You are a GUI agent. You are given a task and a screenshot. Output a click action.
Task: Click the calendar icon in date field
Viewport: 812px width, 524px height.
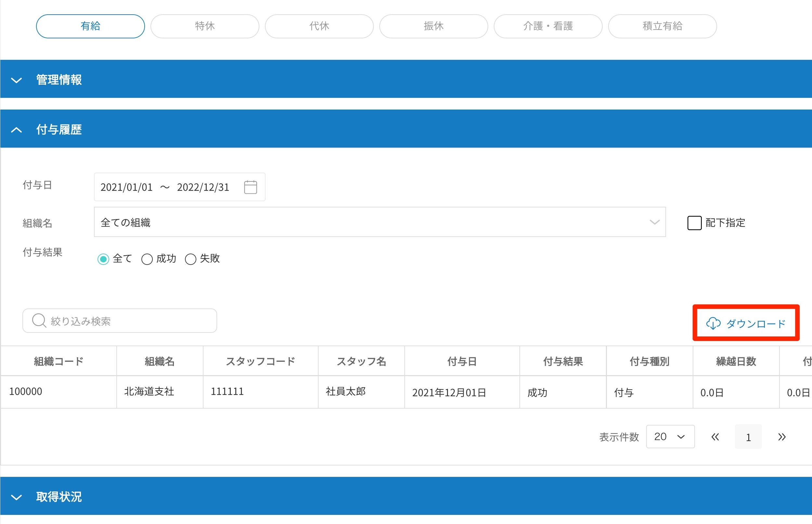[x=250, y=187]
